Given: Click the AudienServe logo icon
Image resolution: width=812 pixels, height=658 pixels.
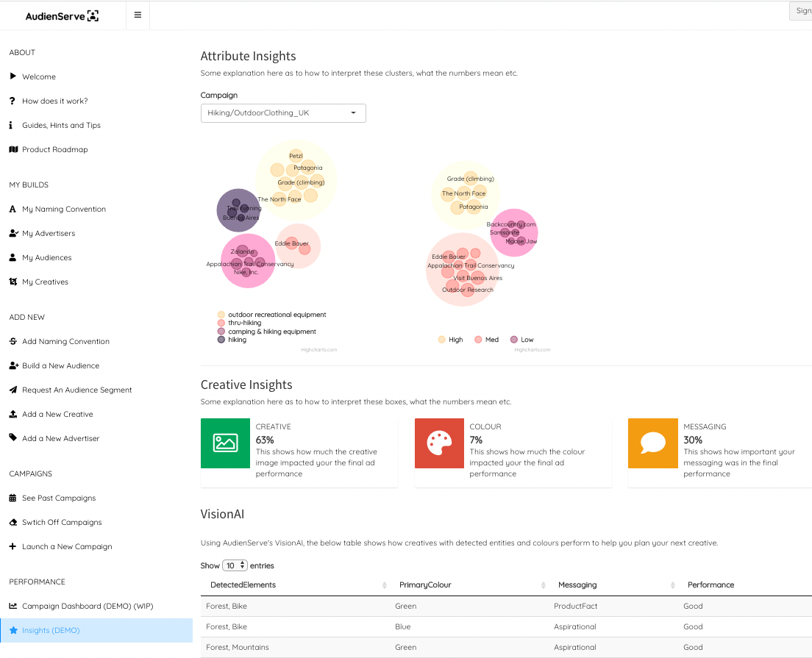Looking at the screenshot, I should click(x=93, y=16).
